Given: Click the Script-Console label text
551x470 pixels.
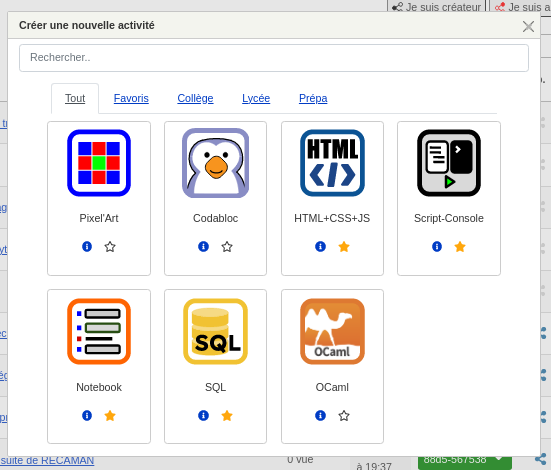Looking at the screenshot, I should coord(449,218).
